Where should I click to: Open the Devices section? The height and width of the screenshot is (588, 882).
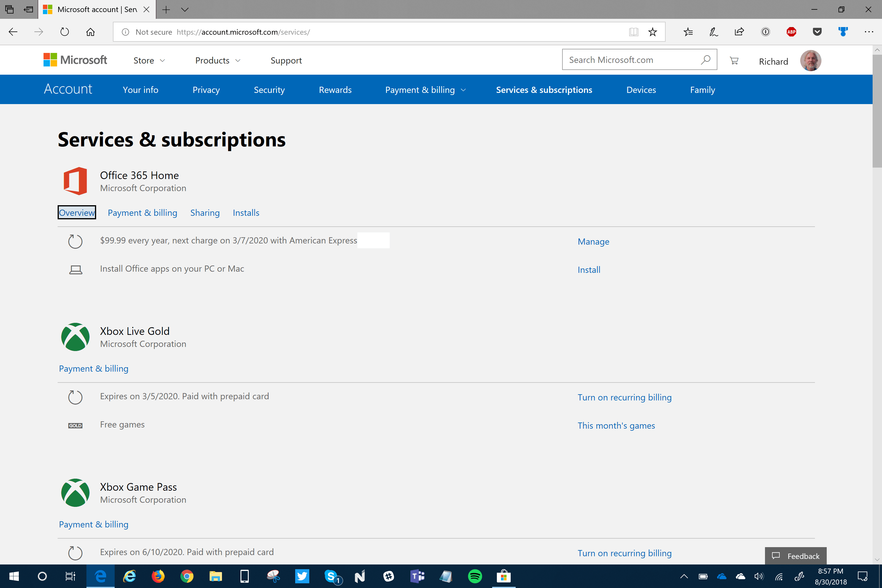(x=641, y=90)
